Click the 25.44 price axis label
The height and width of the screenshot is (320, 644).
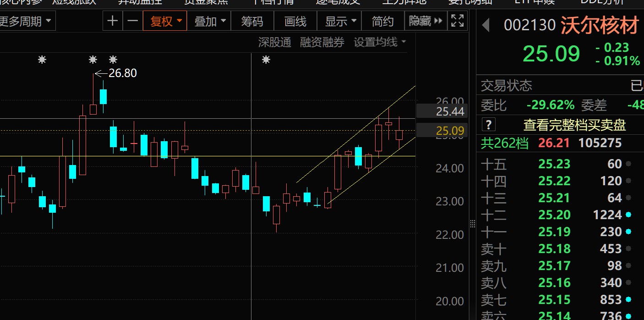450,111
